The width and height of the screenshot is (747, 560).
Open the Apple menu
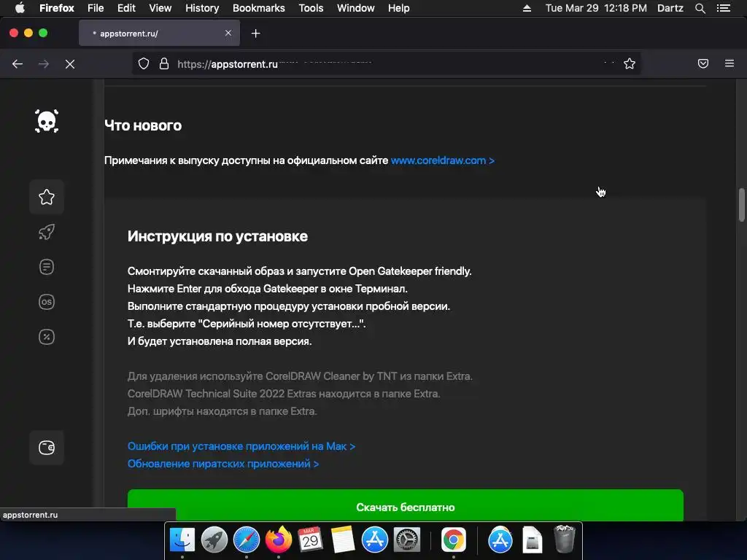pos(20,8)
